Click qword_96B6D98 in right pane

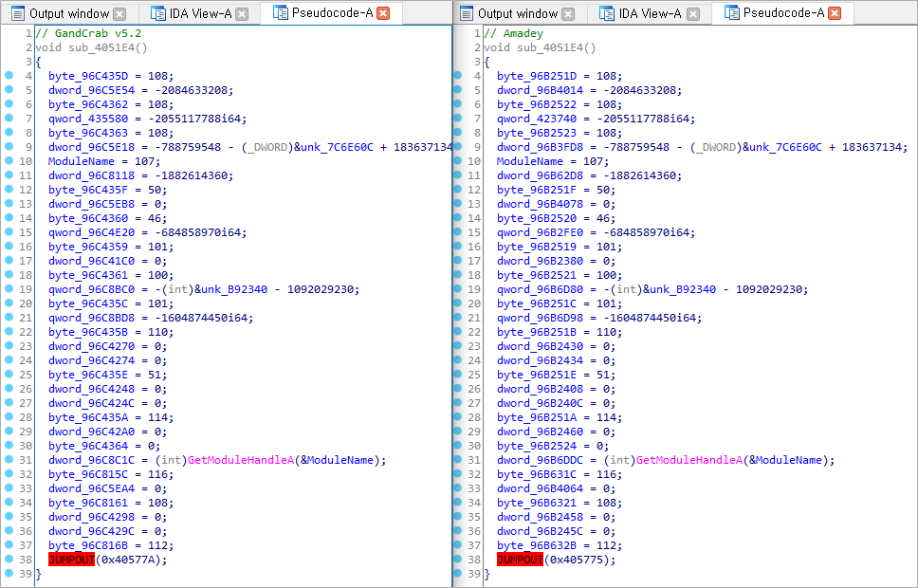[540, 318]
